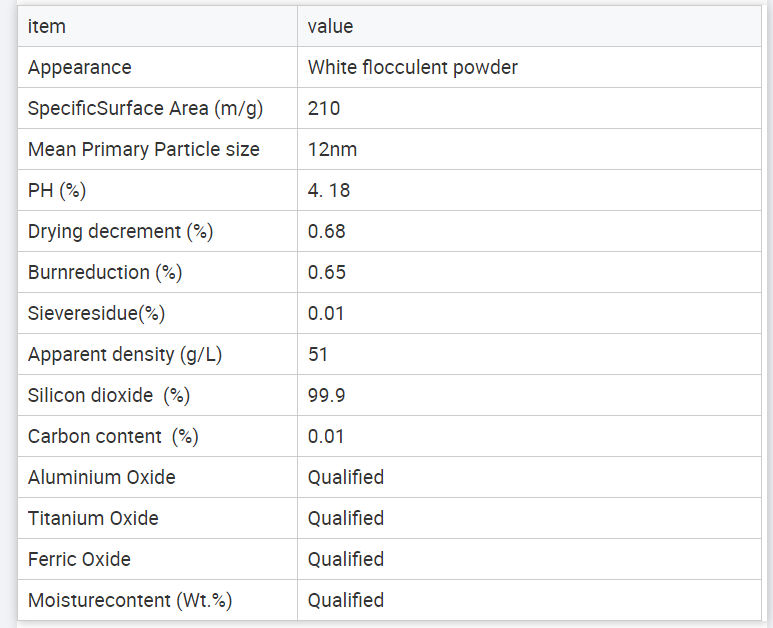Click the 'item' header cell
The image size is (773, 628).
(157, 26)
